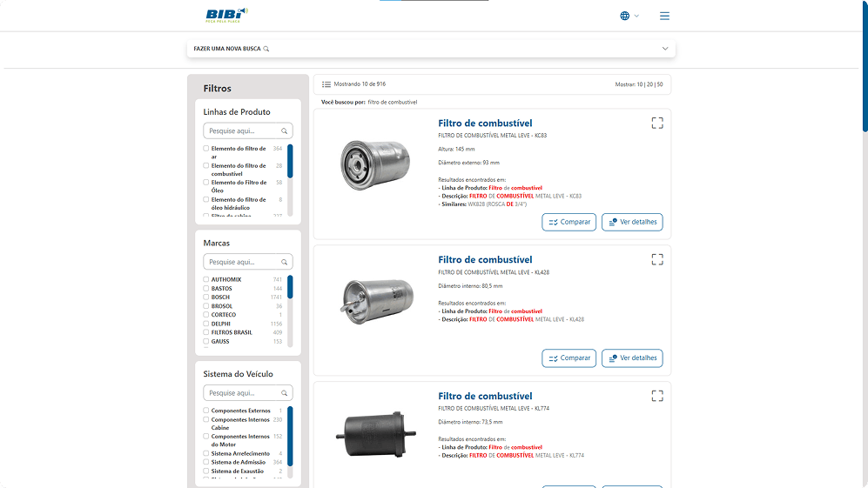The height and width of the screenshot is (488, 868).
Task: Open the hamburger menu
Action: tap(665, 16)
